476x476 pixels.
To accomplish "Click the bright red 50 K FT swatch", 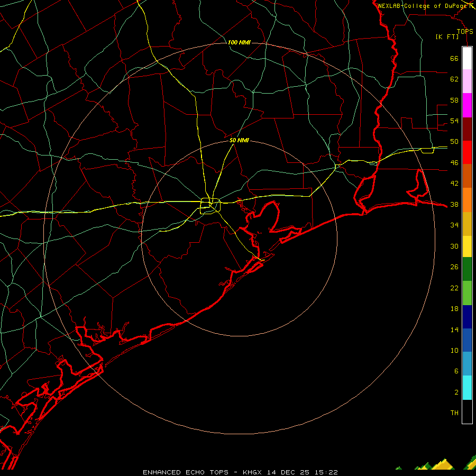I will tap(467, 152).
